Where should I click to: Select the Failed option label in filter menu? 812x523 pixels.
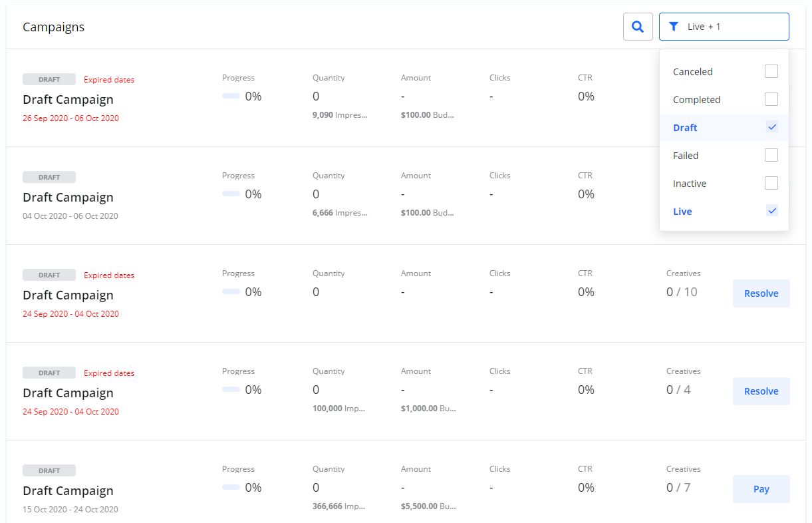click(686, 156)
